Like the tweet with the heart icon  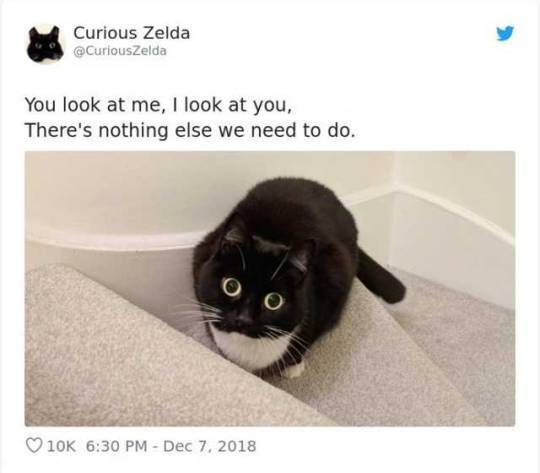34,446
